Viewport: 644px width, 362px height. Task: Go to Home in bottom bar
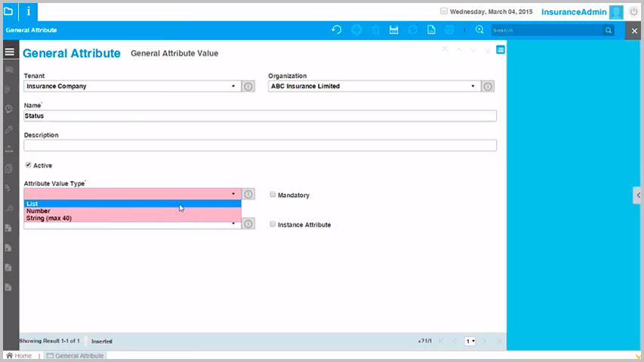(x=19, y=356)
